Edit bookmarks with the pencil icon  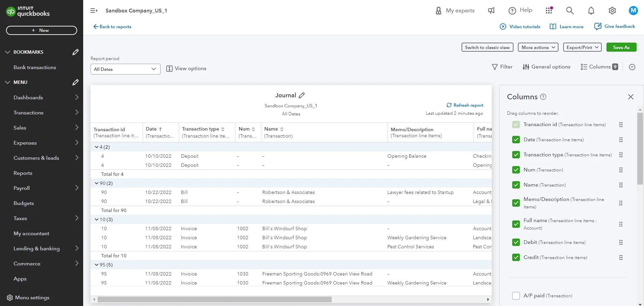tap(75, 52)
